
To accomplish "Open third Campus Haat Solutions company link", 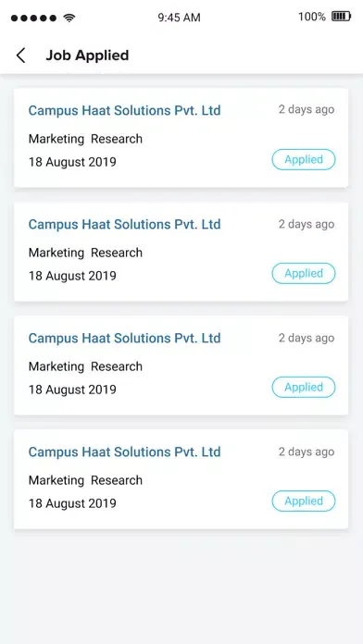I will click(x=125, y=338).
